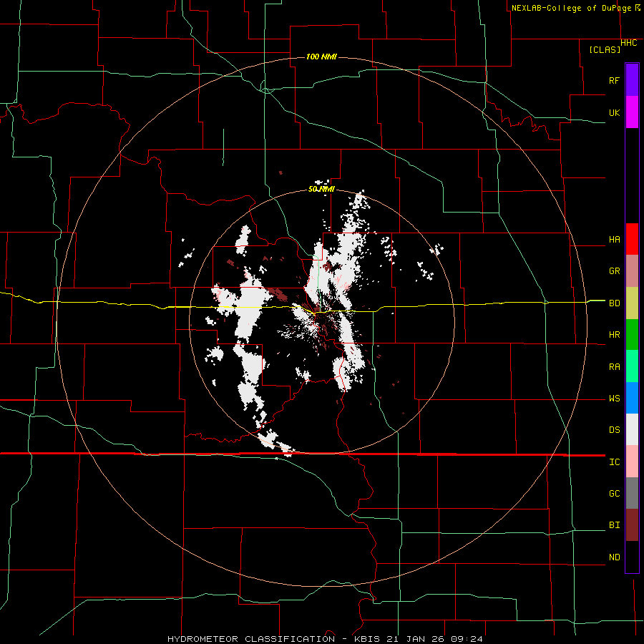
Task: Click the IC legend label
Action: (x=614, y=462)
